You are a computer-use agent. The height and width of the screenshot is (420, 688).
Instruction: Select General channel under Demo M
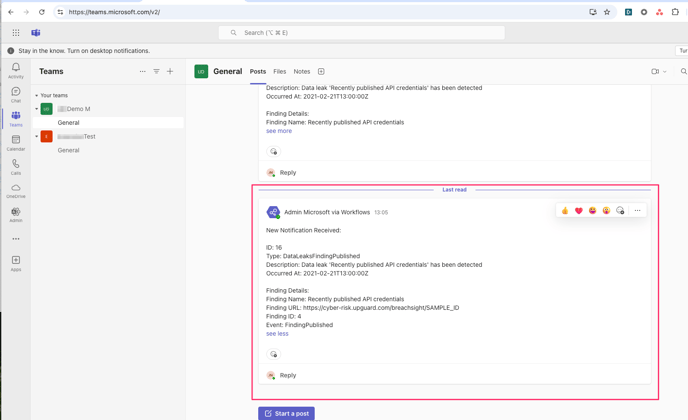click(x=108, y=122)
